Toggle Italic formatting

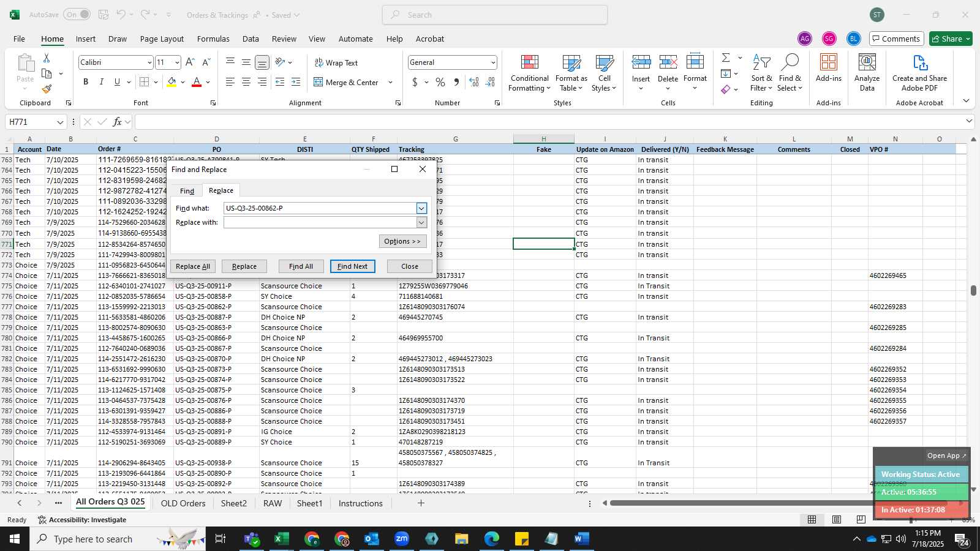(102, 82)
